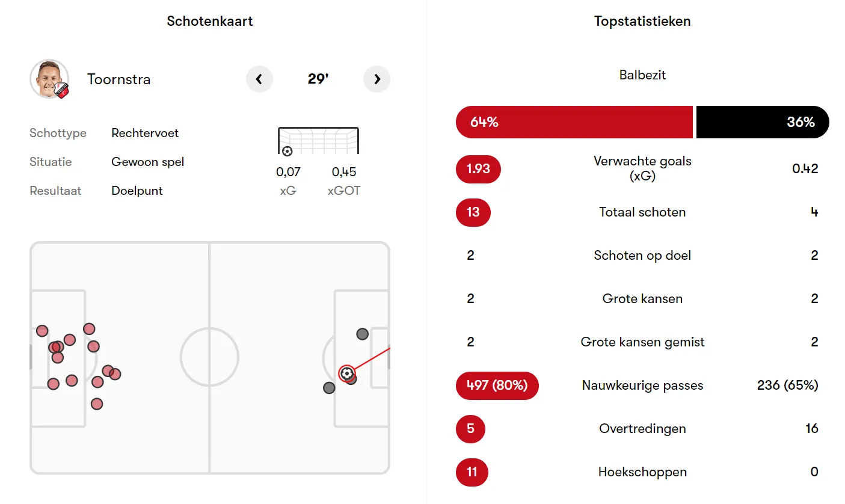The height and width of the screenshot is (504, 845).
Task: Click the red 497 (80%) passes badge
Action: (x=497, y=386)
